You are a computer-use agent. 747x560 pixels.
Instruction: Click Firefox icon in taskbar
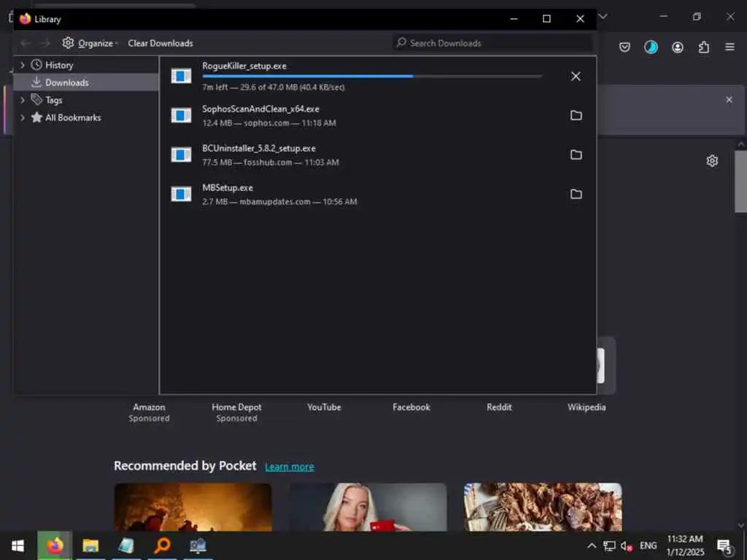click(x=55, y=545)
